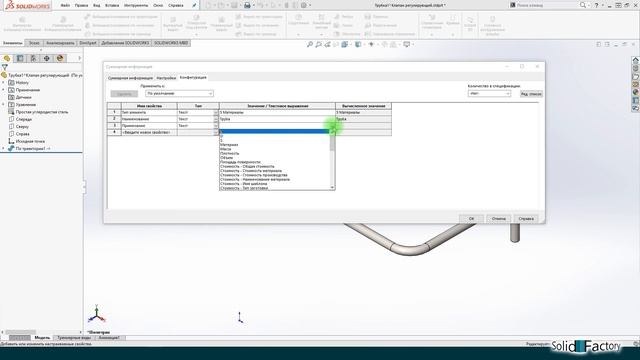The height and width of the screenshot is (360, 640).
Task: Open the DisplayManager tab icon
Action: click(x=60, y=58)
